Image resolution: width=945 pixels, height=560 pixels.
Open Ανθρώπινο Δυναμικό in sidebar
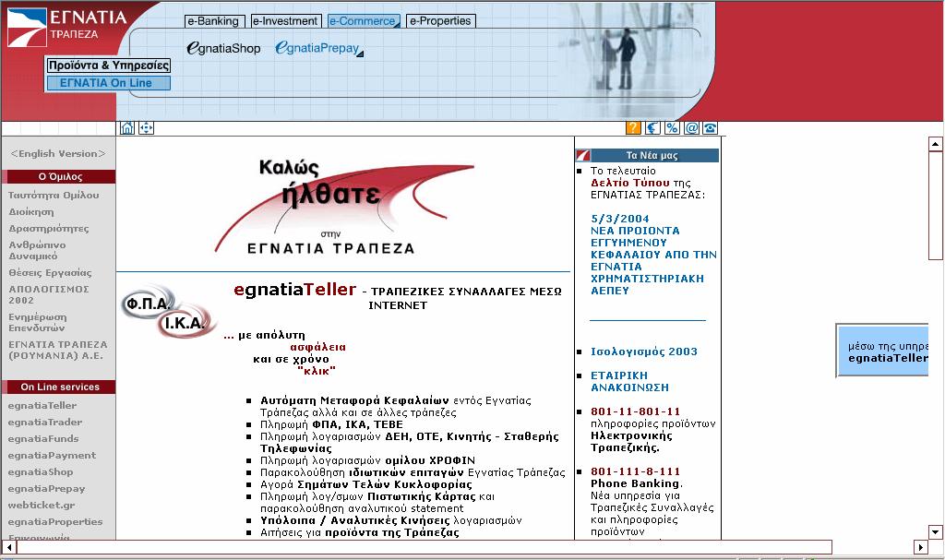pos(37,250)
